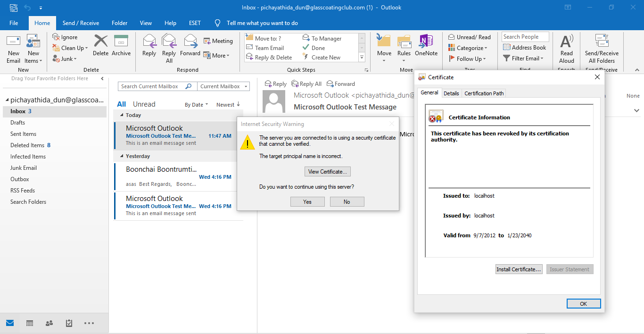Image resolution: width=644 pixels, height=334 pixels.
Task: Switch to the certificate Details tab
Action: [451, 93]
